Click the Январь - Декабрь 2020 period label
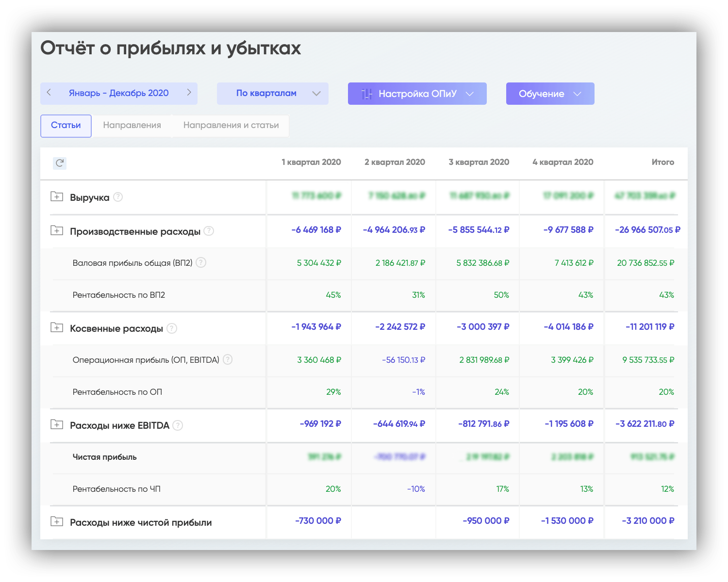 point(119,93)
